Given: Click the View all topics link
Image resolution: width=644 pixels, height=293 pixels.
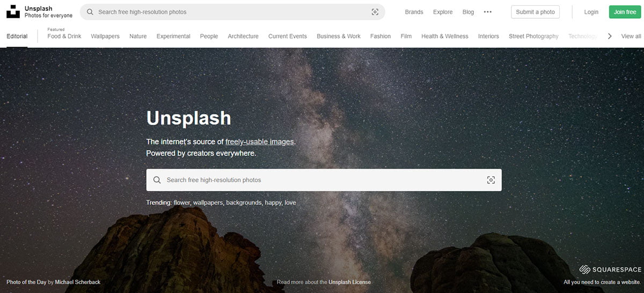Looking at the screenshot, I should [631, 36].
